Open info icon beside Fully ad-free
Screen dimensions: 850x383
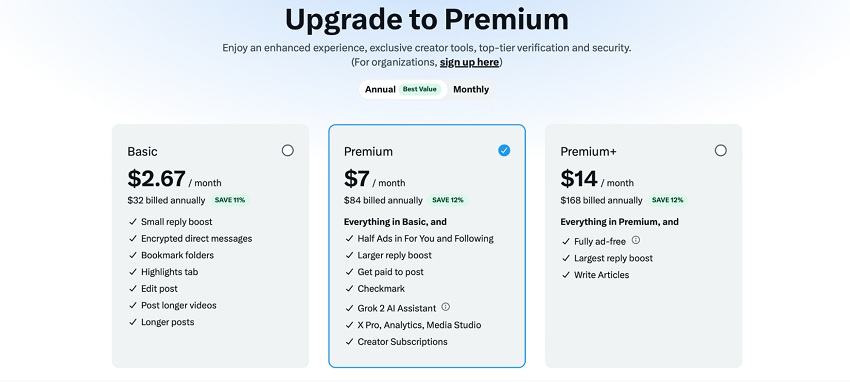pos(636,240)
